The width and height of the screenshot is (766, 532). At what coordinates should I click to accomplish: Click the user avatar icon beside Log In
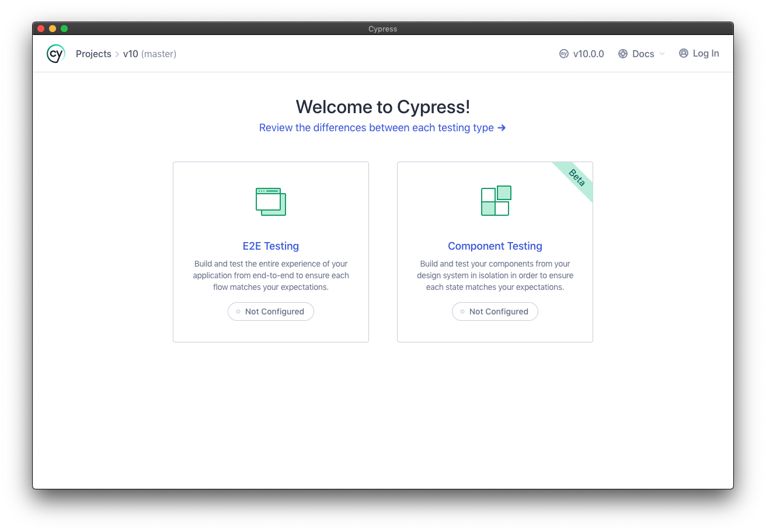(684, 53)
